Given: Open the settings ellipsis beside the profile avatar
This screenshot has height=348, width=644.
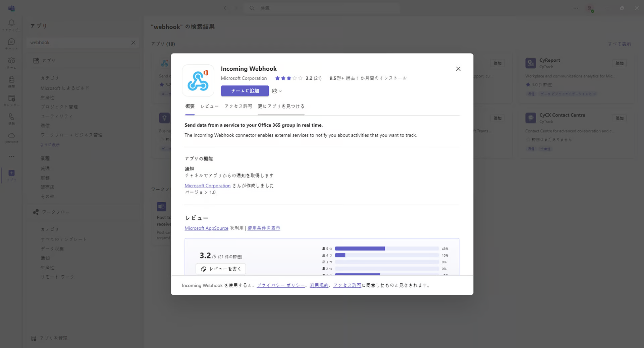Looking at the screenshot, I should [576, 8].
